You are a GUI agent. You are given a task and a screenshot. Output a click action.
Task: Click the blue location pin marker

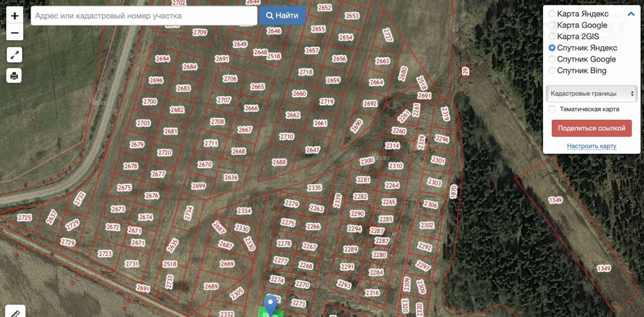[271, 305]
